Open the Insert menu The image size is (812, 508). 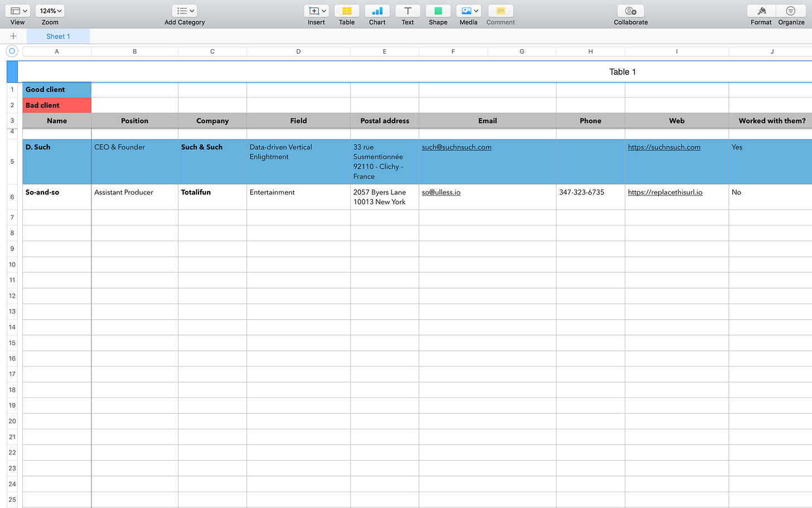pos(316,11)
